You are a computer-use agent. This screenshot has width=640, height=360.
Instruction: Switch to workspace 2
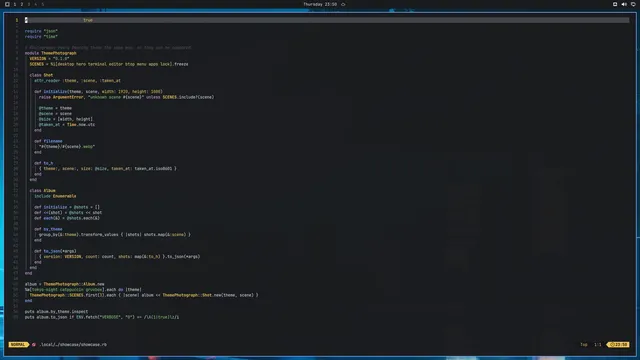(22, 4)
